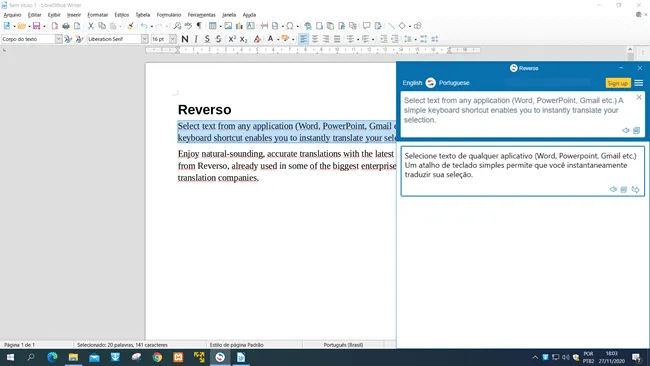Viewport: 650px width, 366px height.
Task: Toggle strikethrough formatting
Action: click(x=218, y=39)
